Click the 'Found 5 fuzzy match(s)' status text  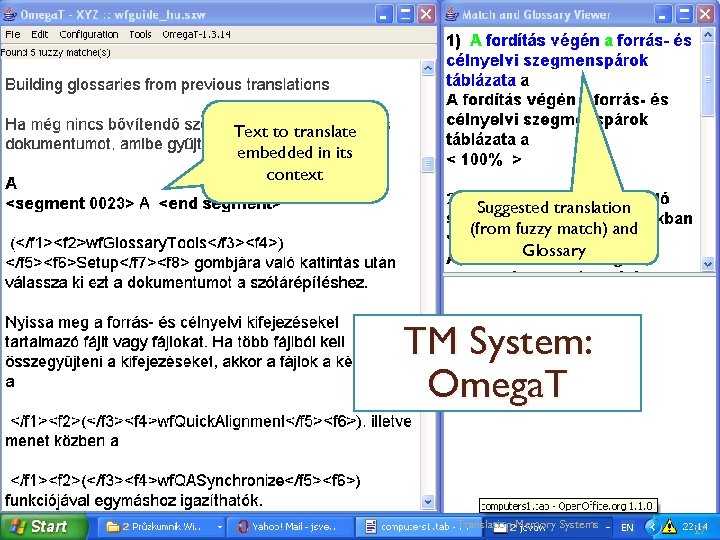pos(56,52)
